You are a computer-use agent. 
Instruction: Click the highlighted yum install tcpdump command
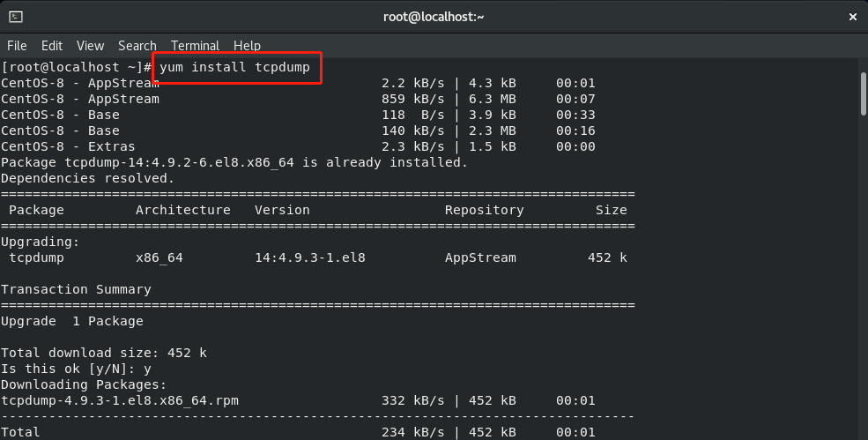(x=234, y=68)
